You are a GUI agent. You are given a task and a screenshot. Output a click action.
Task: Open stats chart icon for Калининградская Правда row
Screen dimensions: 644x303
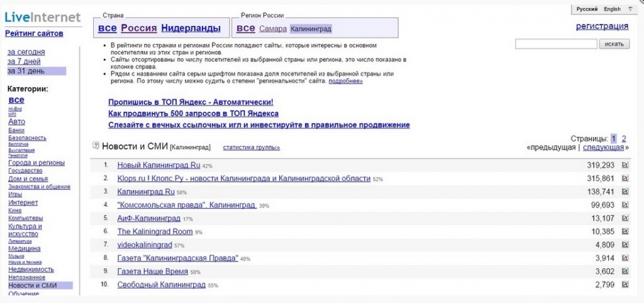click(x=626, y=258)
